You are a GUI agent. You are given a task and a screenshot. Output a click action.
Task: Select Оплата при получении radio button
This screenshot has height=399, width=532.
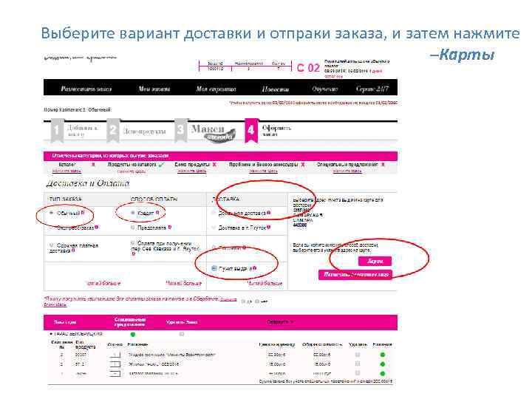[133, 243]
